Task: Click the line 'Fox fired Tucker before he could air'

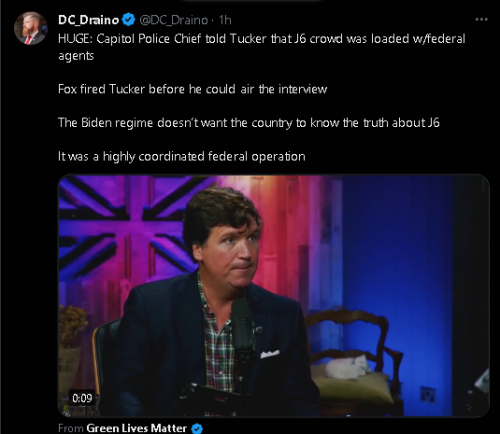Action: tap(193, 89)
